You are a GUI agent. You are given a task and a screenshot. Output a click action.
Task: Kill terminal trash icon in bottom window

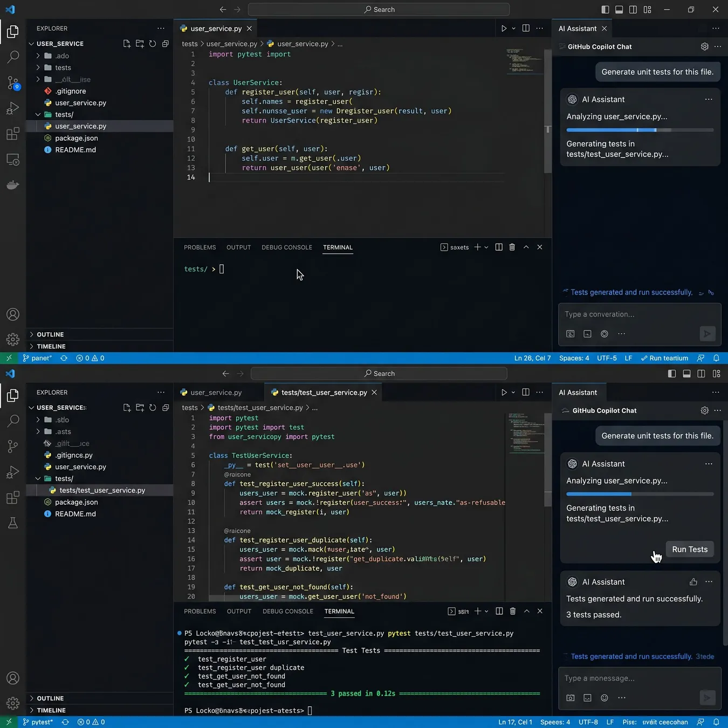513,611
